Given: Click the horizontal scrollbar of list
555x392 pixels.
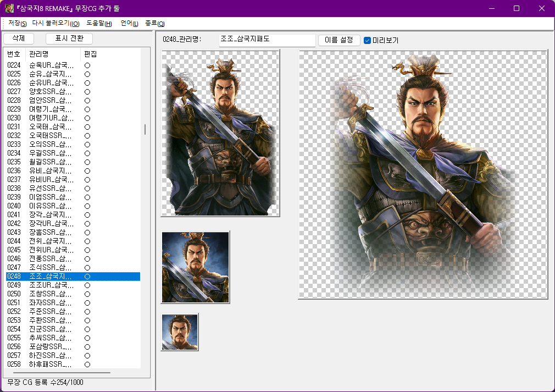Looking at the screenshot, I should tap(62, 373).
